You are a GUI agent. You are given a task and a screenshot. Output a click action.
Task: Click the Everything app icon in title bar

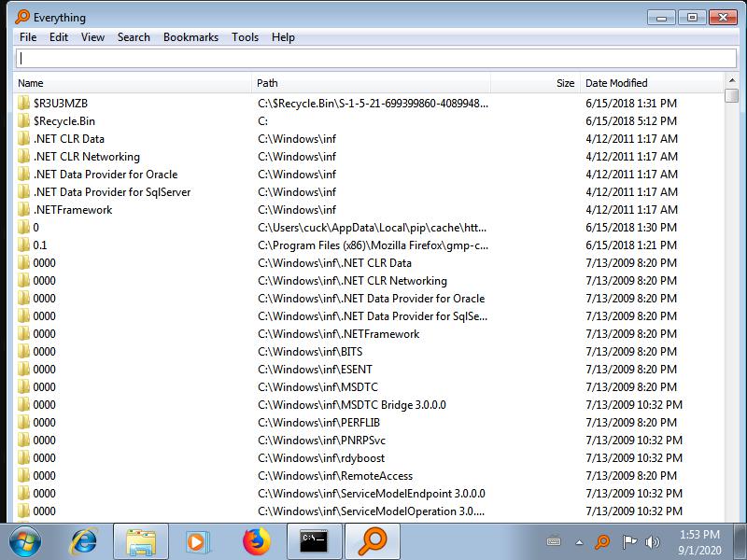tap(22, 17)
